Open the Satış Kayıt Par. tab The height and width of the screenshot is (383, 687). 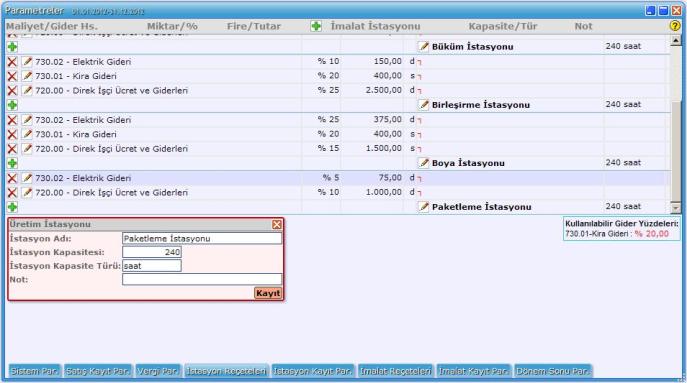pos(98,371)
